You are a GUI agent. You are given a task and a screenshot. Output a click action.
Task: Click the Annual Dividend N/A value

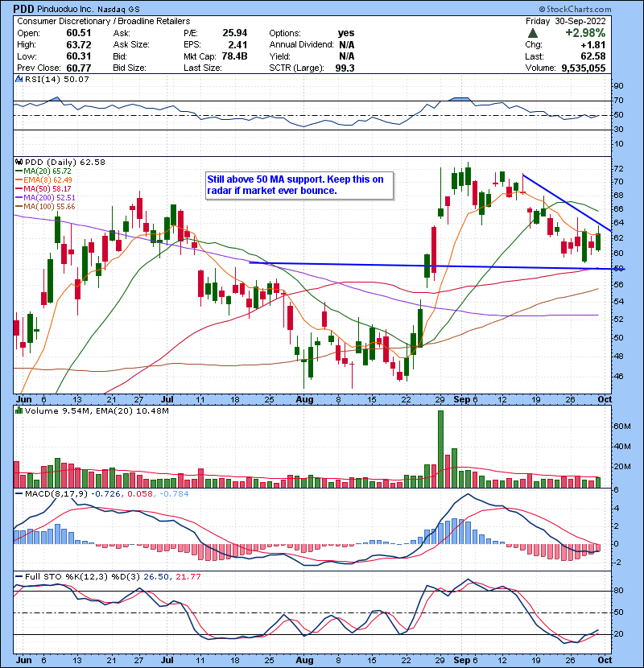click(x=346, y=44)
